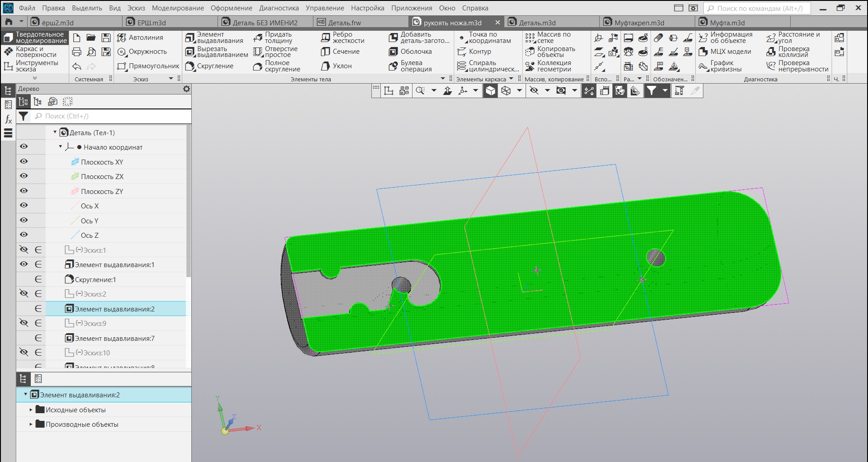Select Элемент выдавливания:7 in the tree
This screenshot has width=868, height=462.
pyautogui.click(x=114, y=338)
